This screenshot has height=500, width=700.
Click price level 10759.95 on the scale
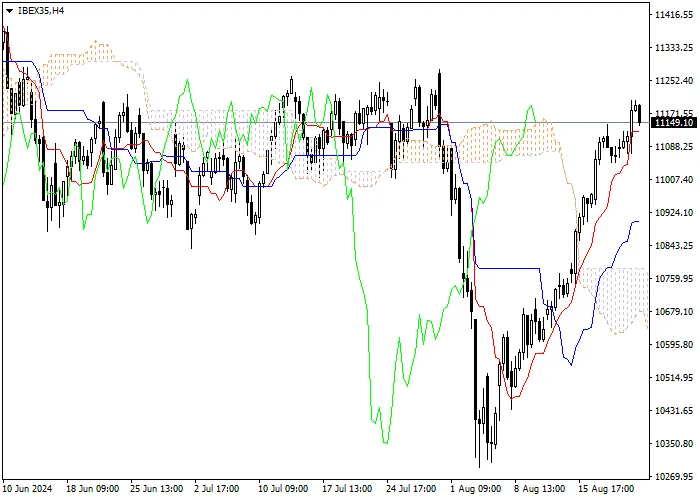(674, 279)
